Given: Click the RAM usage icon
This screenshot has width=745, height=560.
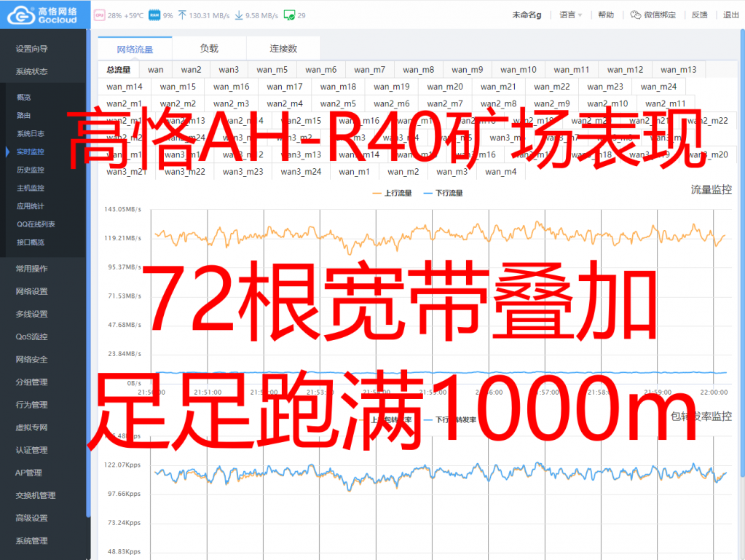Looking at the screenshot, I should [154, 15].
